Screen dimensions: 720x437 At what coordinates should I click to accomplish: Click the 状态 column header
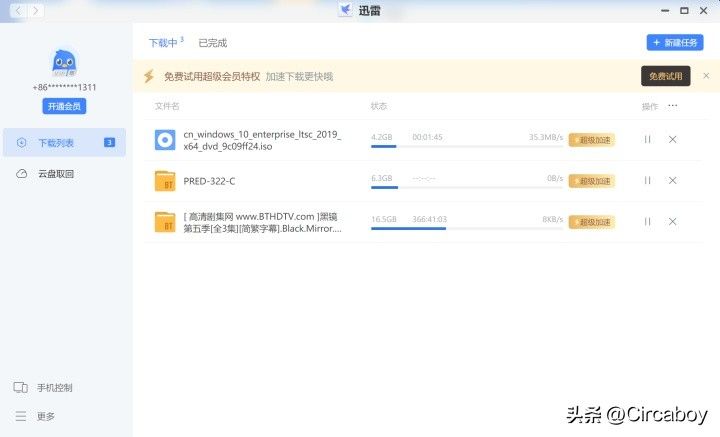379,106
